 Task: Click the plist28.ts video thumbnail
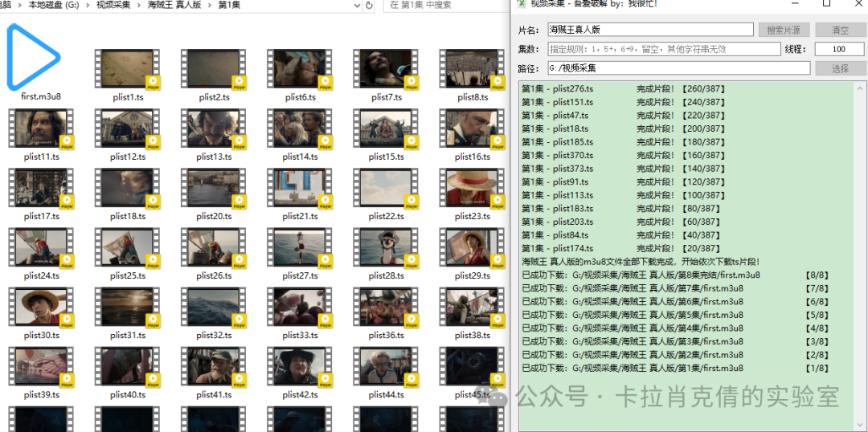(x=386, y=248)
